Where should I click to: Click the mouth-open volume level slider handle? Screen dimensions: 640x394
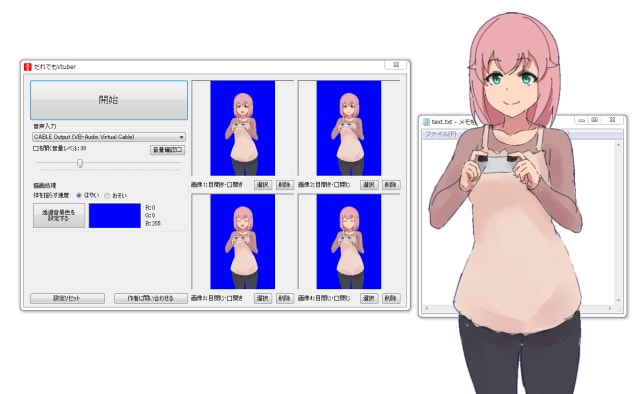80,163
